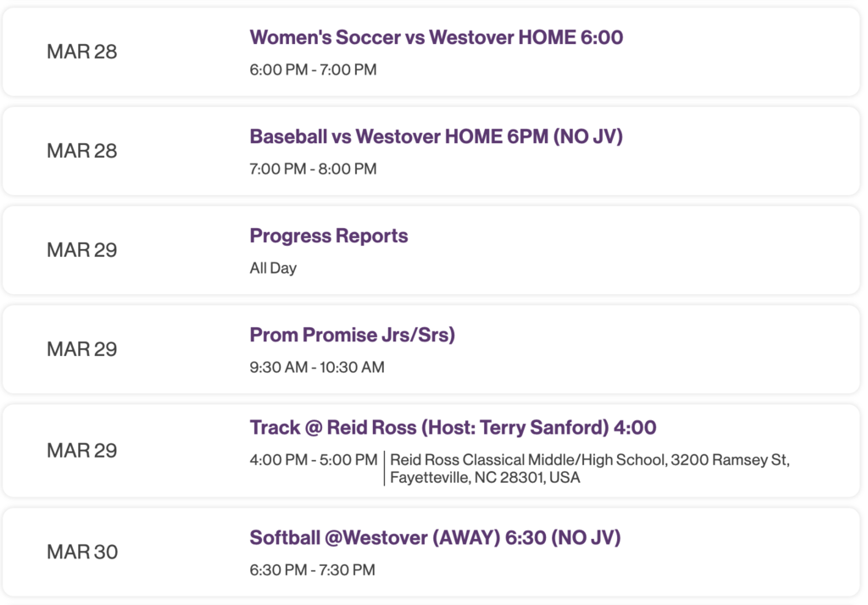Click the All Day label

point(272,267)
